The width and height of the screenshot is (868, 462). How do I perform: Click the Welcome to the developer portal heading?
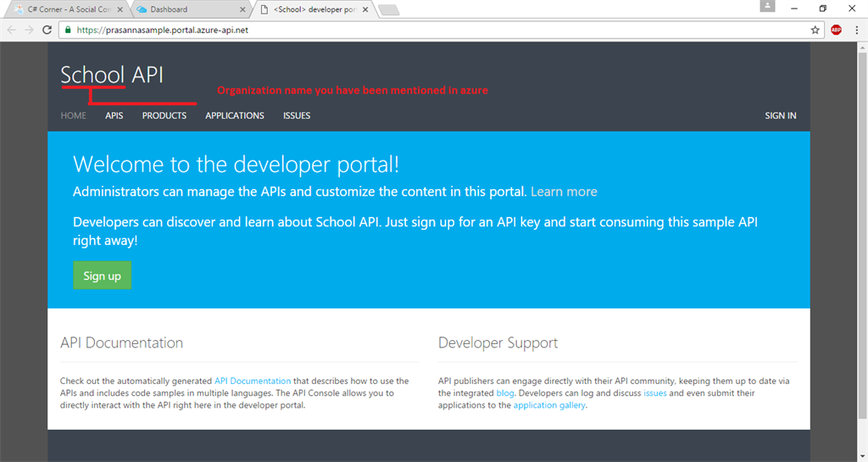(x=236, y=164)
